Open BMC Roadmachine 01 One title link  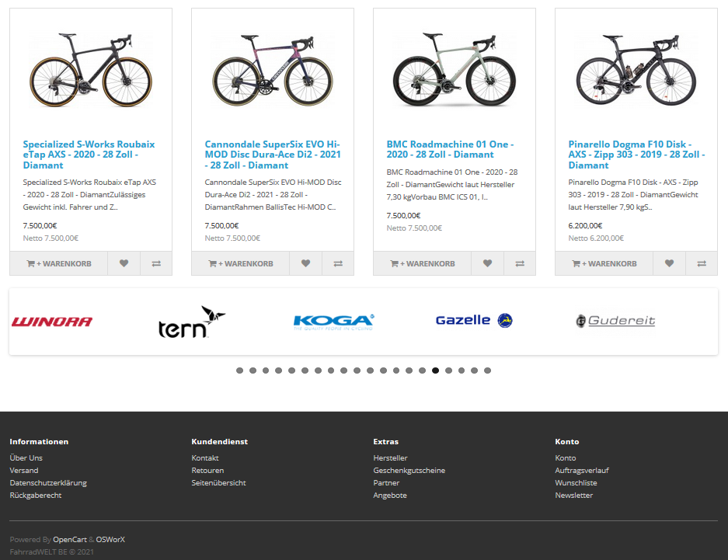click(x=450, y=149)
